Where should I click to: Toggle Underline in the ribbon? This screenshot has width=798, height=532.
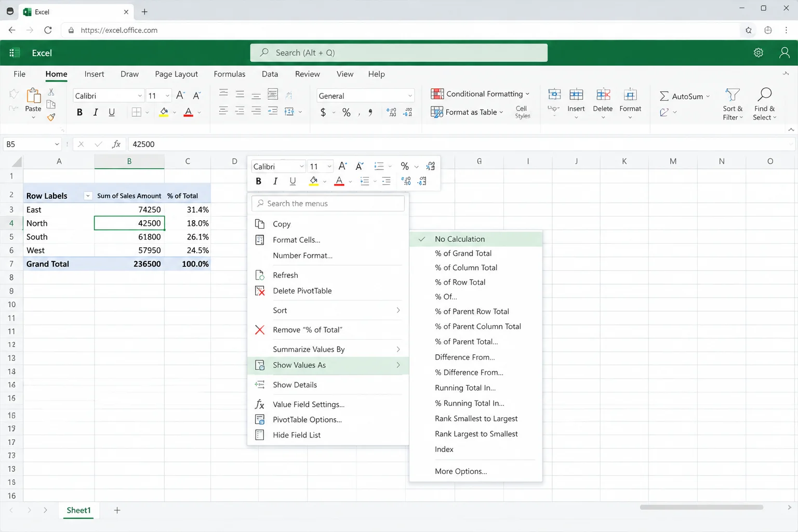coord(112,112)
